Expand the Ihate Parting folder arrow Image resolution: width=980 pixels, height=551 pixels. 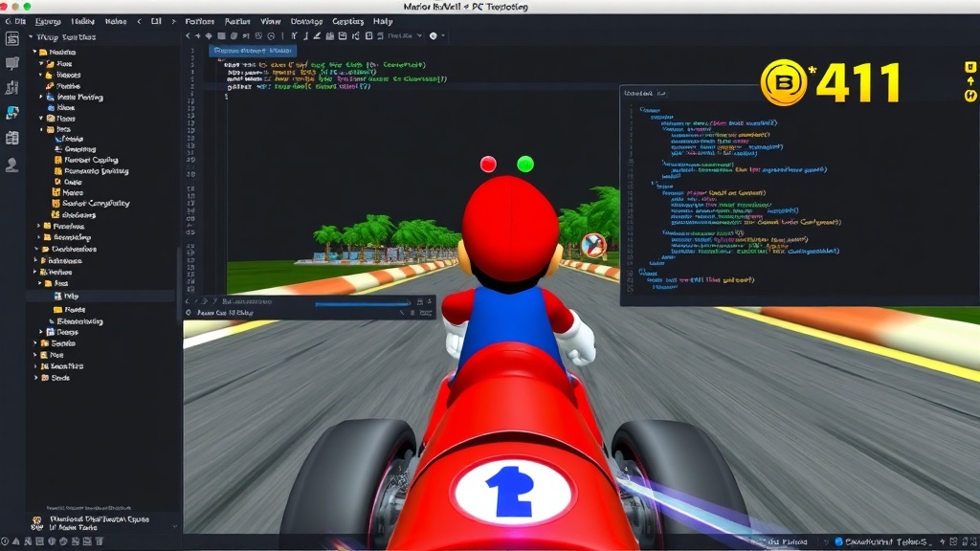41,97
